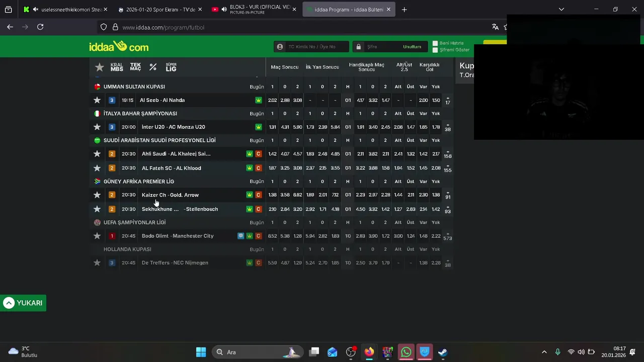Click the Unuttum forgot password link
The height and width of the screenshot is (362, 644).
[412, 47]
